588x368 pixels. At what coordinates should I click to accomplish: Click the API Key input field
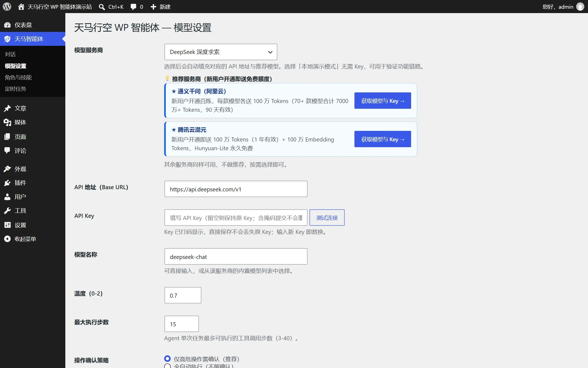click(236, 218)
